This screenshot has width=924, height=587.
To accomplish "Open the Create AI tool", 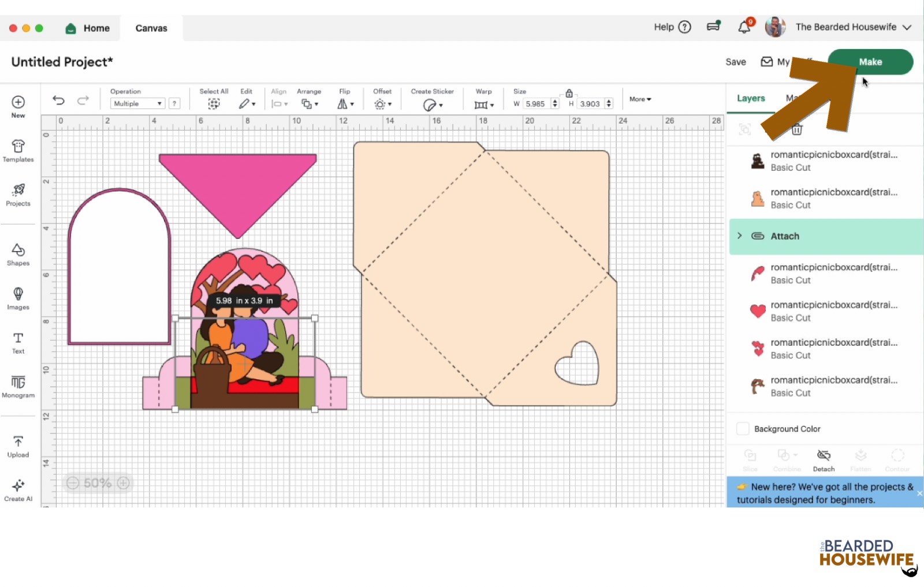I will (x=18, y=489).
